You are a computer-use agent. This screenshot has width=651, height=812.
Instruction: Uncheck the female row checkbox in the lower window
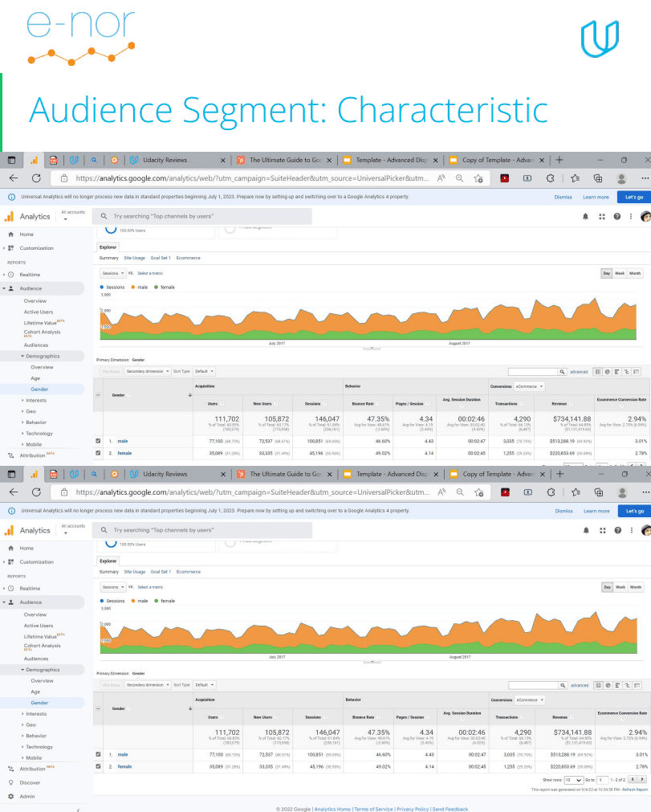pos(98,766)
